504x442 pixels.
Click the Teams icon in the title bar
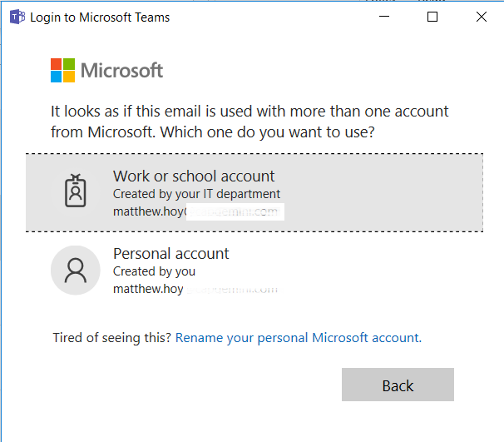pyautogui.click(x=17, y=17)
